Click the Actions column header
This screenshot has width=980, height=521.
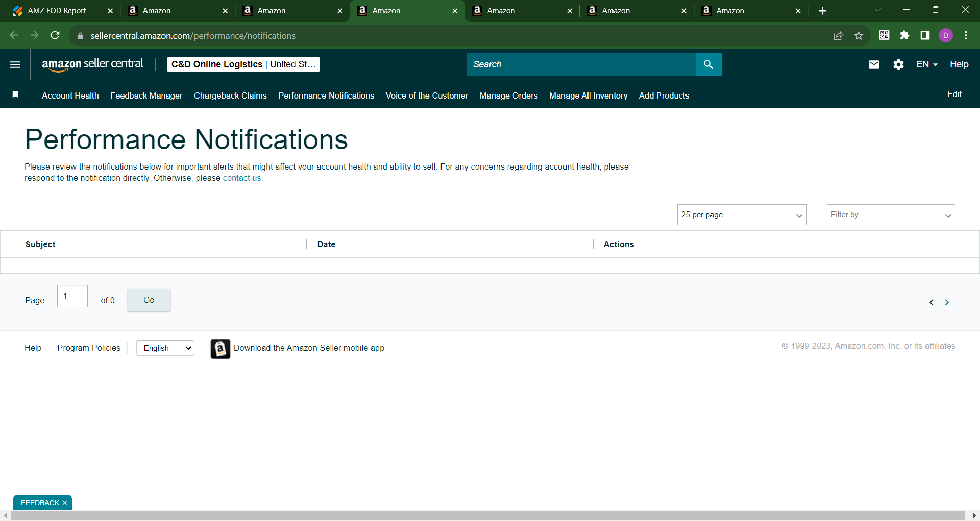click(619, 244)
